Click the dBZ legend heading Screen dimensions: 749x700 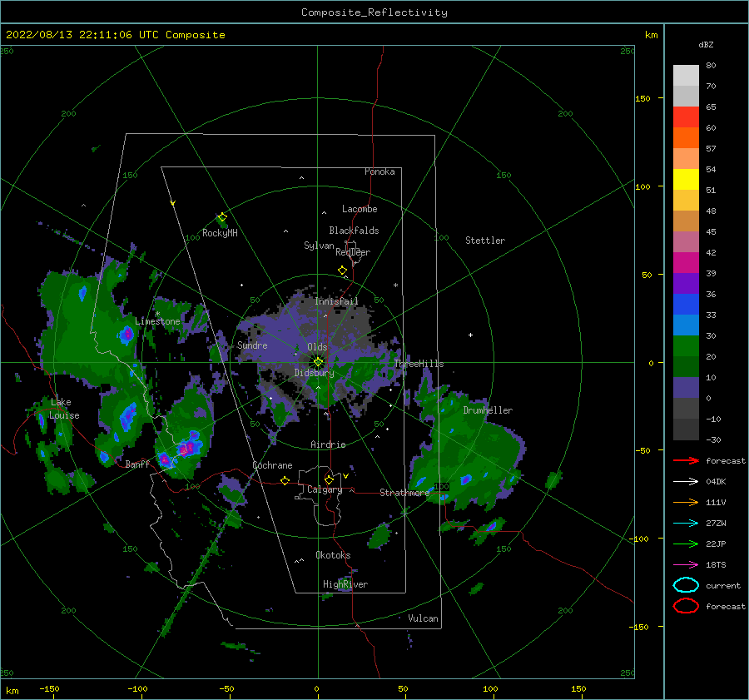pos(706,44)
